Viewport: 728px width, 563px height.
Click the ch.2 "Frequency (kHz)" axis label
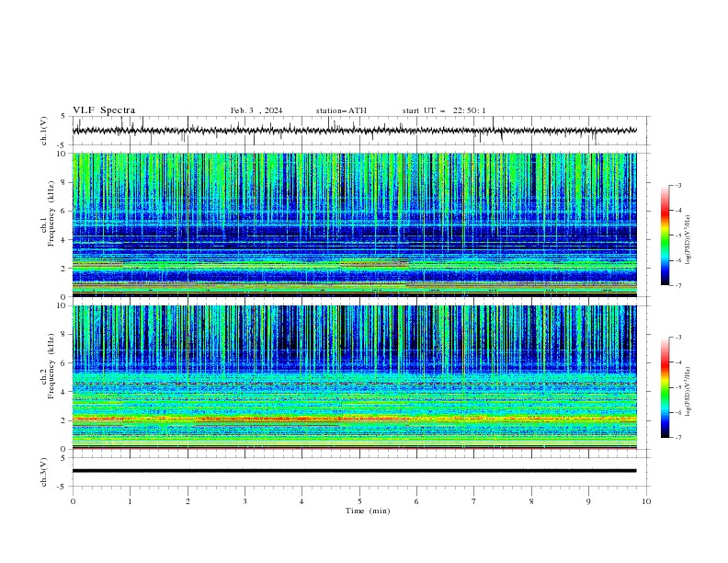(x=51, y=365)
